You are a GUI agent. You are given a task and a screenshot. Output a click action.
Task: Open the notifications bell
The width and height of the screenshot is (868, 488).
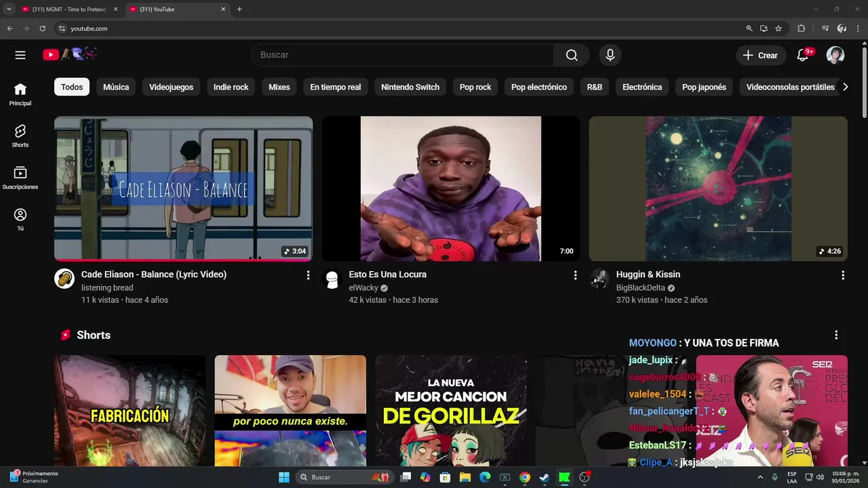(x=802, y=56)
